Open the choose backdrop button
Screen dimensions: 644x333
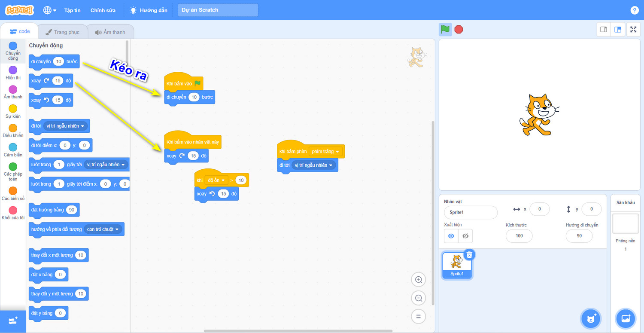coord(626,319)
